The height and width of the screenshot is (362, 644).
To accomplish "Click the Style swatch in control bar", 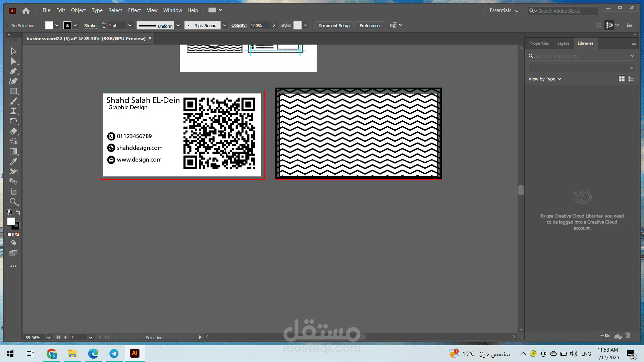I will pos(298,25).
